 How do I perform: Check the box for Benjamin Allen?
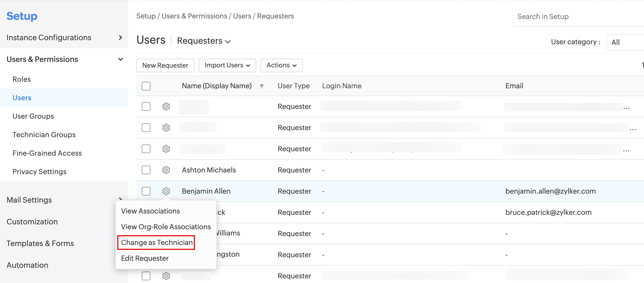pyautogui.click(x=146, y=191)
